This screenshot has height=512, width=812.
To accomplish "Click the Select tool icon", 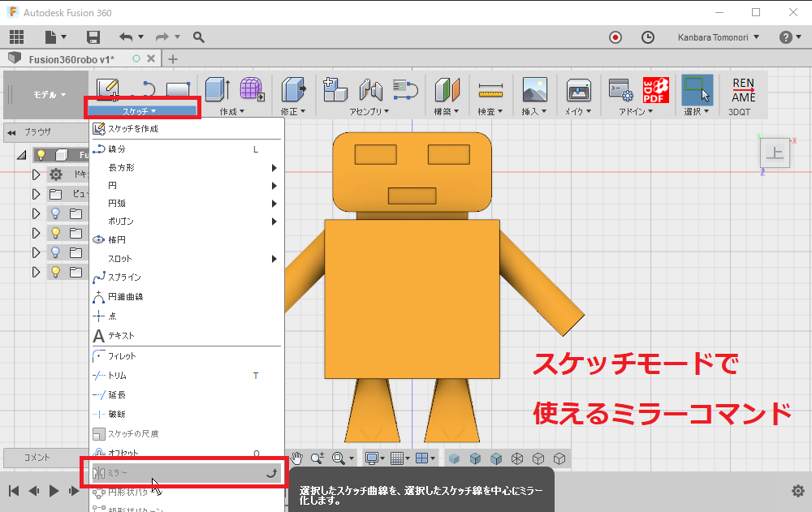I will click(x=697, y=89).
